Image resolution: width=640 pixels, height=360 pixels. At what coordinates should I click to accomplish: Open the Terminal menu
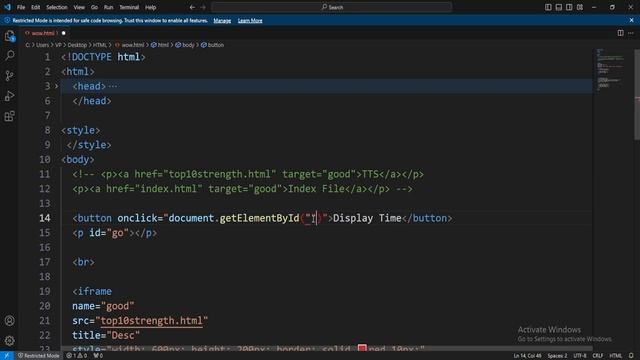click(x=129, y=7)
